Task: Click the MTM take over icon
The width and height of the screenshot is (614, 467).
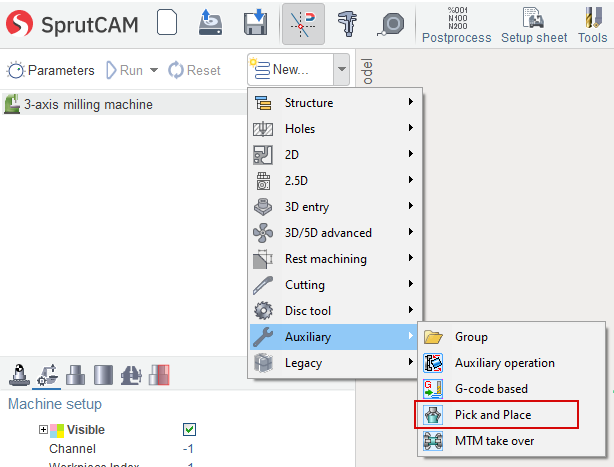Action: pyautogui.click(x=433, y=441)
